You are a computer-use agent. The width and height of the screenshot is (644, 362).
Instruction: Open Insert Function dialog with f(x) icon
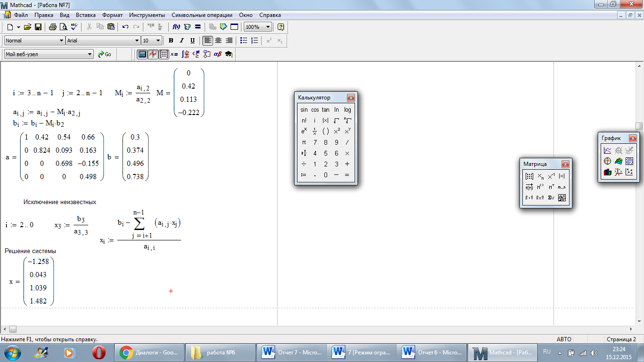click(176, 27)
